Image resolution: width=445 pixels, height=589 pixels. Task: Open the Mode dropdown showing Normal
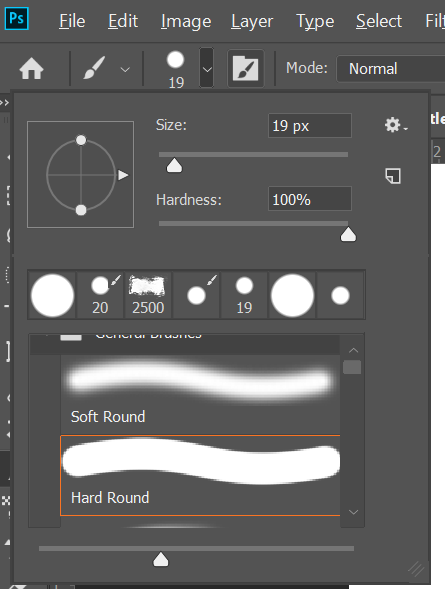391,69
